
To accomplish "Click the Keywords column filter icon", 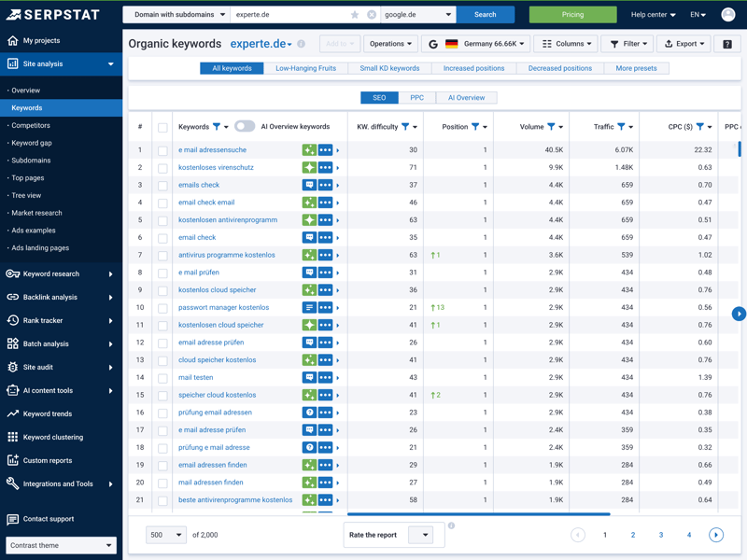I will (217, 127).
